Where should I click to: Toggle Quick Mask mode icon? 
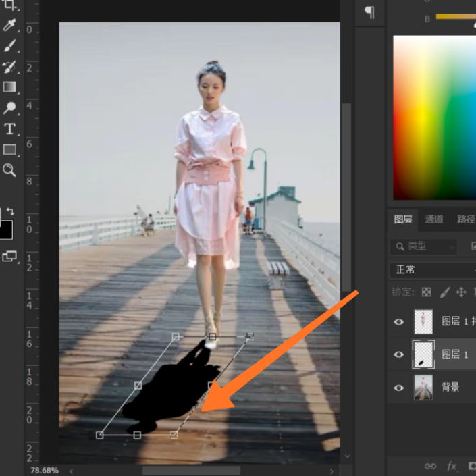pos(9,257)
